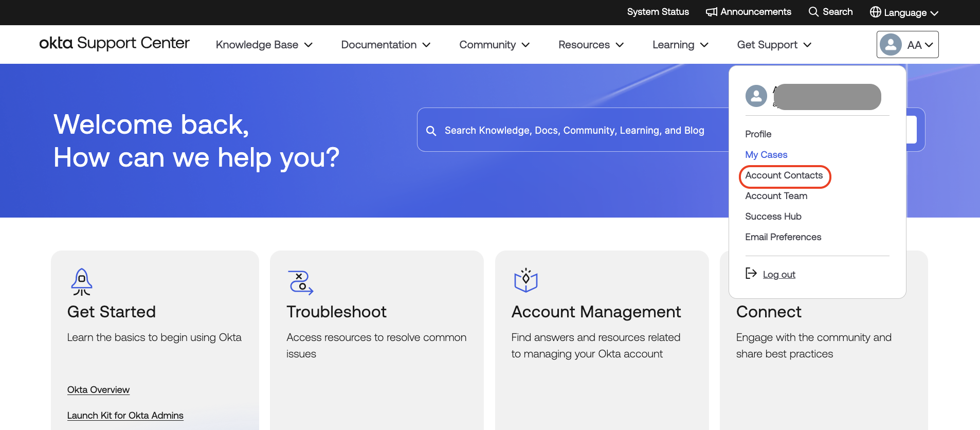
Task: Click the Get Started card heading
Action: [x=112, y=312]
